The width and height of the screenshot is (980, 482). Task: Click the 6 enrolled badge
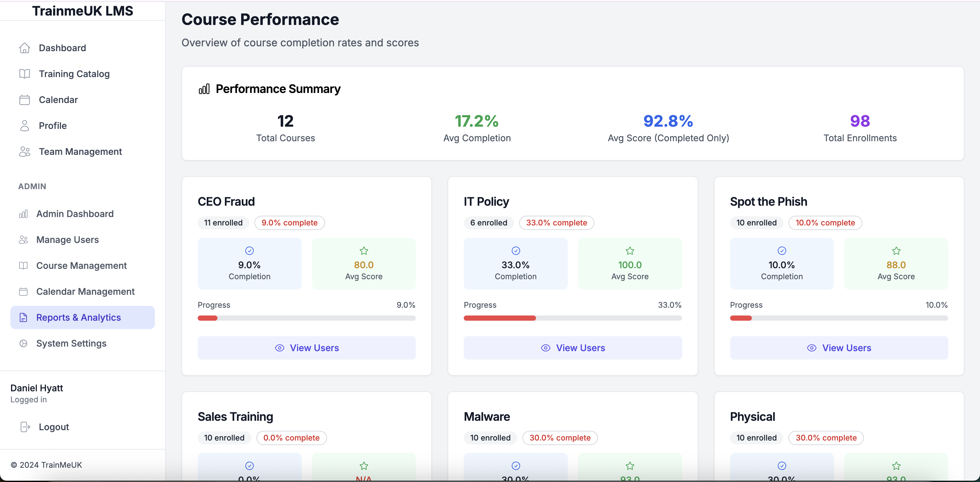tap(489, 223)
